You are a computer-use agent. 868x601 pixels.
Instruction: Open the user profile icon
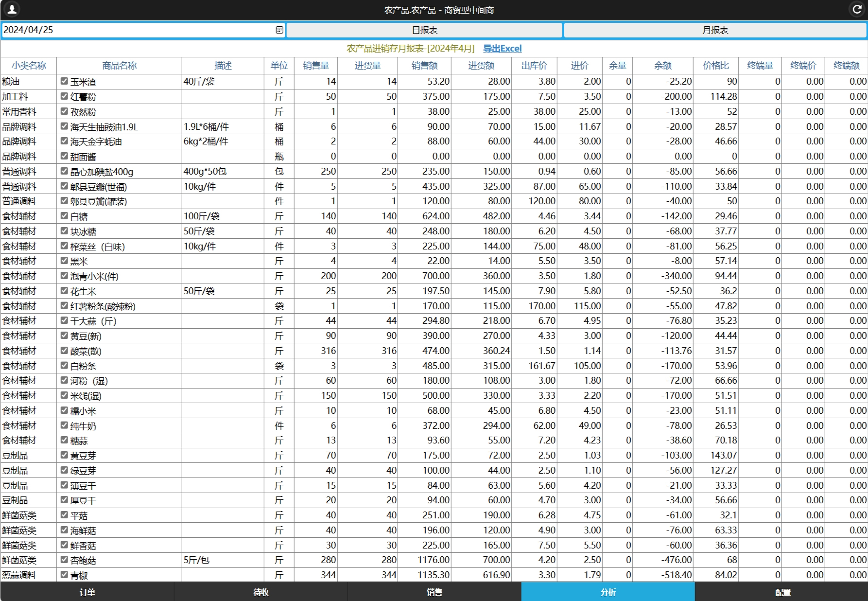click(12, 9)
